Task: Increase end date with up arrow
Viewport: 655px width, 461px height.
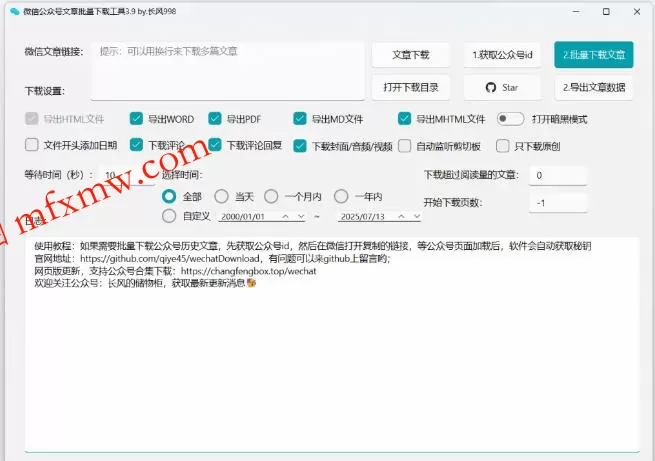Action: point(401,216)
